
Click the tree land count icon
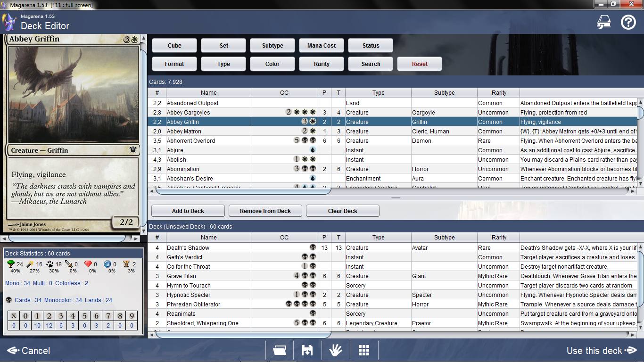point(11,264)
